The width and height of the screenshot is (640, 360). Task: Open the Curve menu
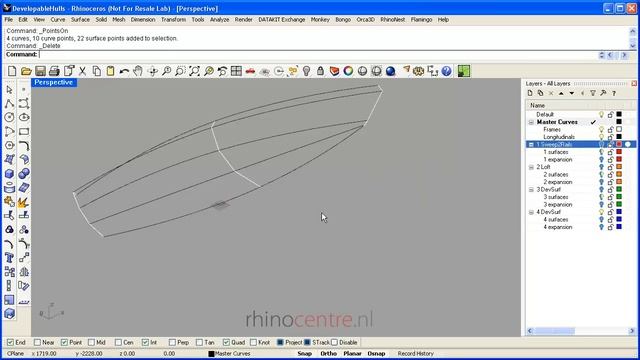(x=58, y=20)
